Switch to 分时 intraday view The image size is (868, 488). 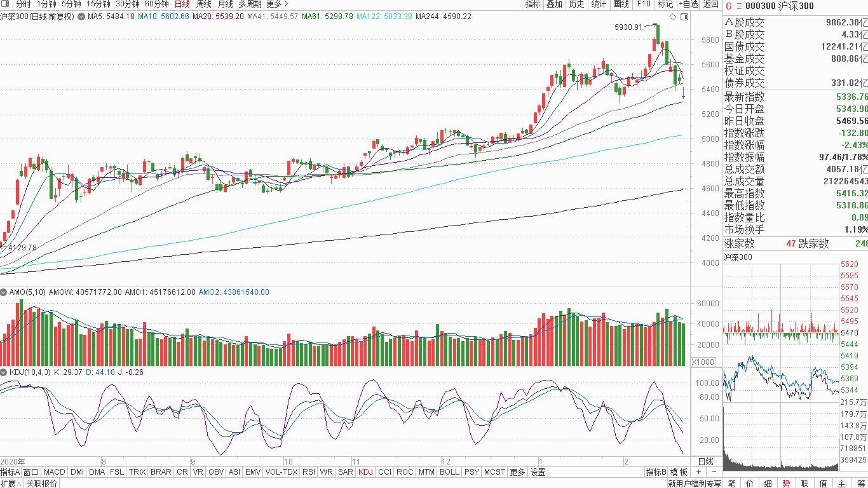23,4
